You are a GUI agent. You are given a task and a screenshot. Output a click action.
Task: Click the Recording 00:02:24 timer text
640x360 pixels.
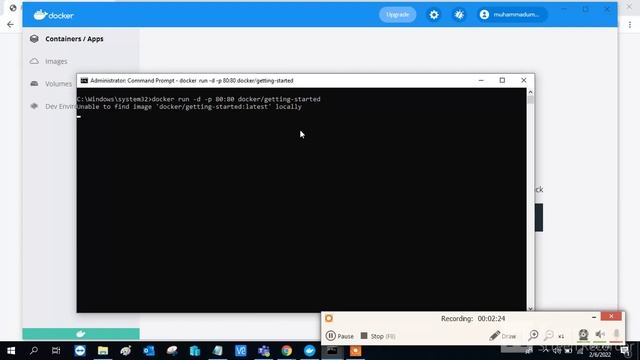click(473, 318)
